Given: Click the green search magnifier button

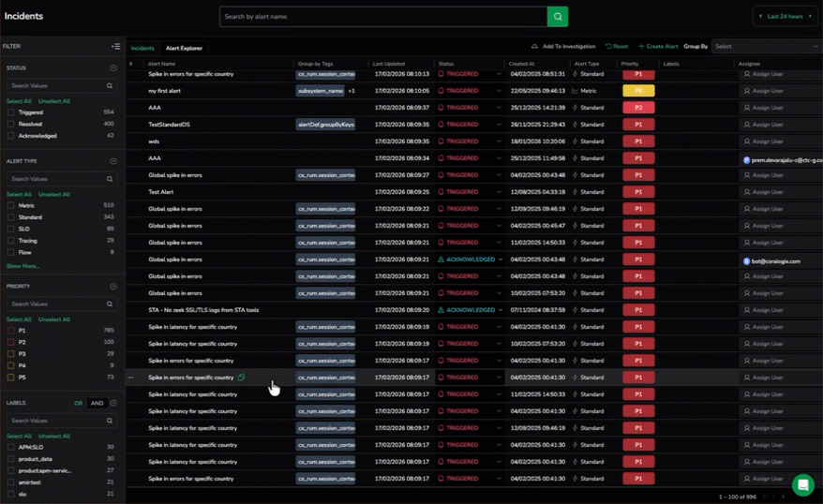Looking at the screenshot, I should coord(558,17).
